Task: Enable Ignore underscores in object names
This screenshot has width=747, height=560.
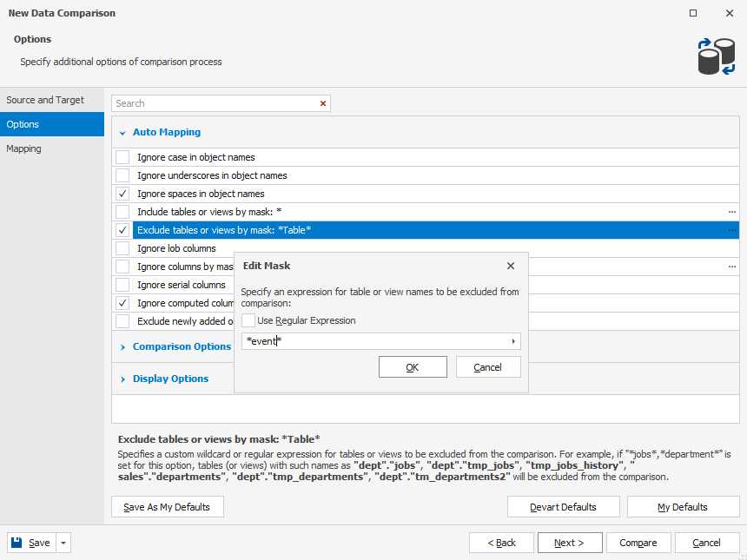Action: pos(122,175)
